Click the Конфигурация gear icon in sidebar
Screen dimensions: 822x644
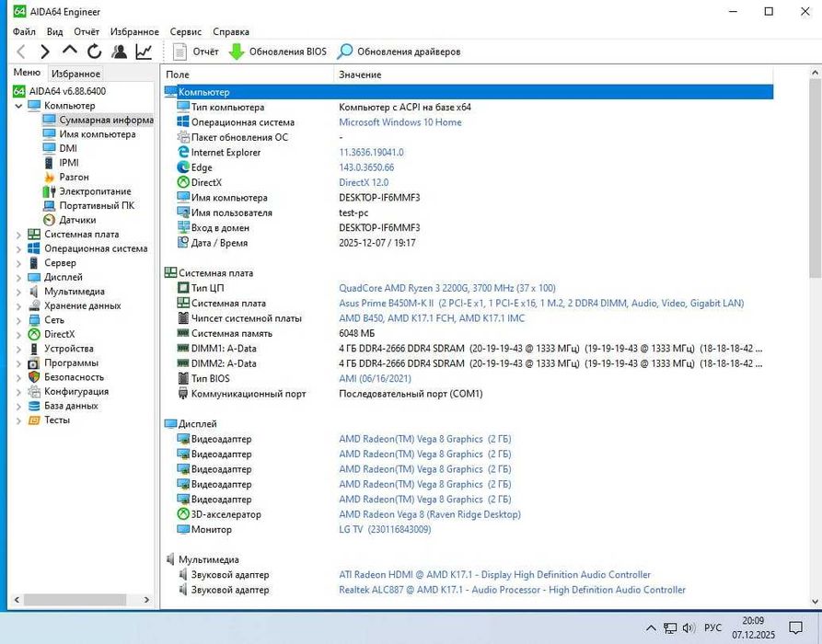click(34, 391)
